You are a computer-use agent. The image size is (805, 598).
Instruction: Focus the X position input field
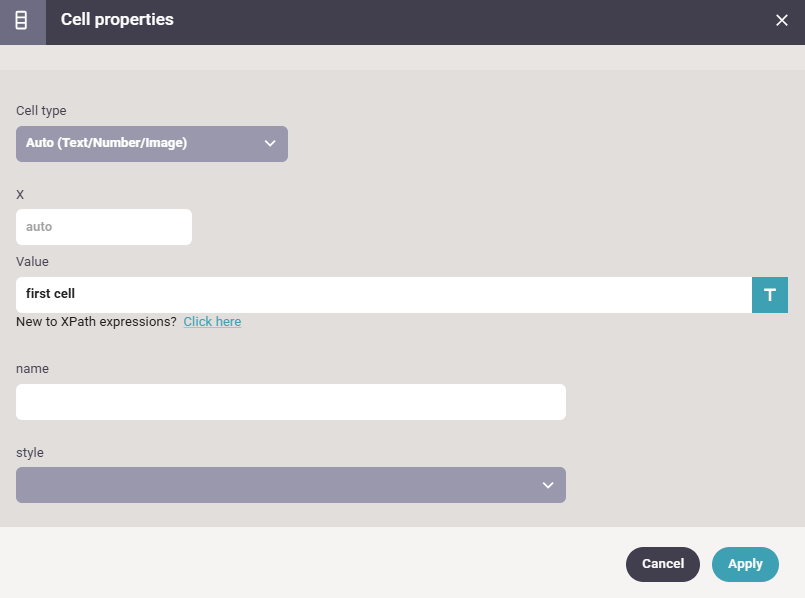point(104,227)
